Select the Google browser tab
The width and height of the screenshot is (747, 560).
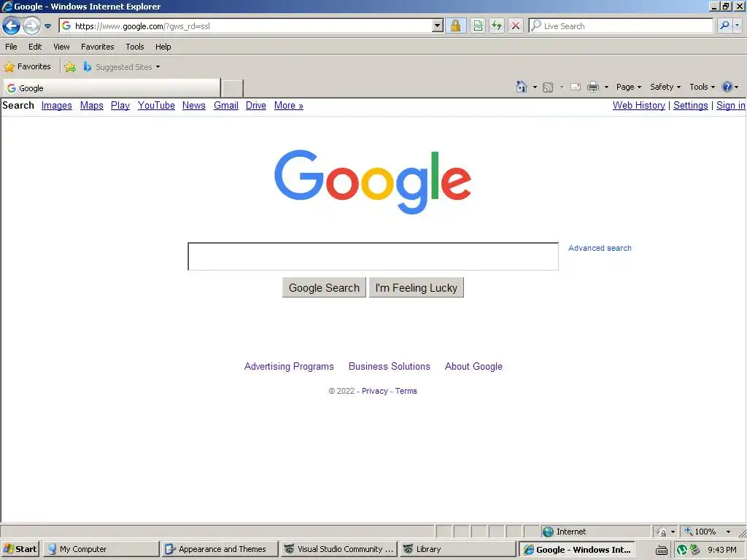click(x=112, y=88)
